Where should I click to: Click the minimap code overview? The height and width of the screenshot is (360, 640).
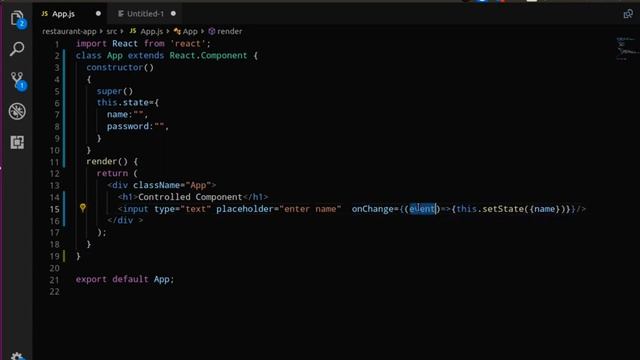tap(627, 48)
